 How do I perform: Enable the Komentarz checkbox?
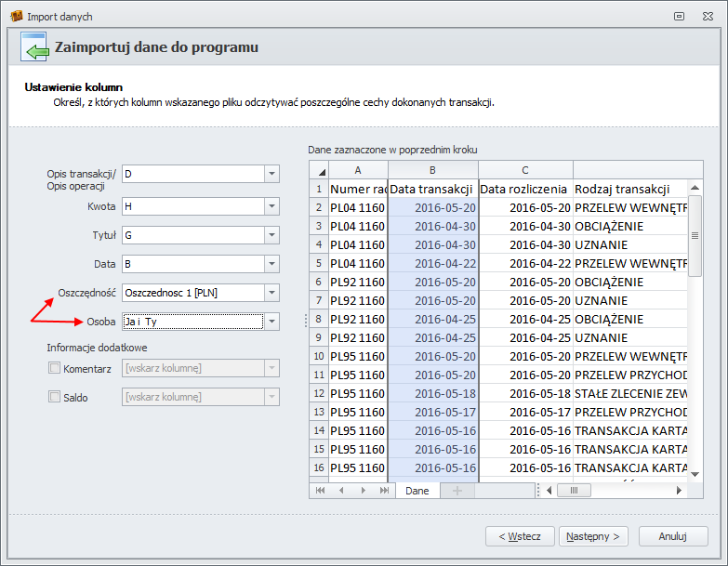(x=54, y=369)
